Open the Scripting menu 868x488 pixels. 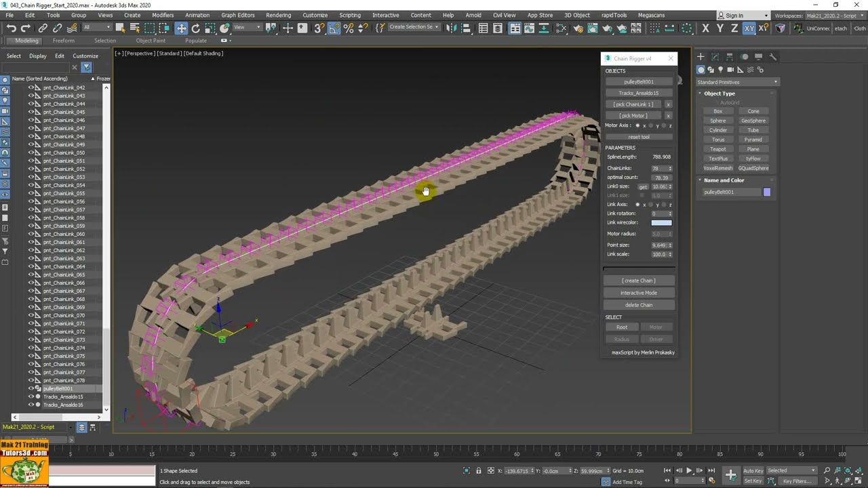(x=350, y=15)
